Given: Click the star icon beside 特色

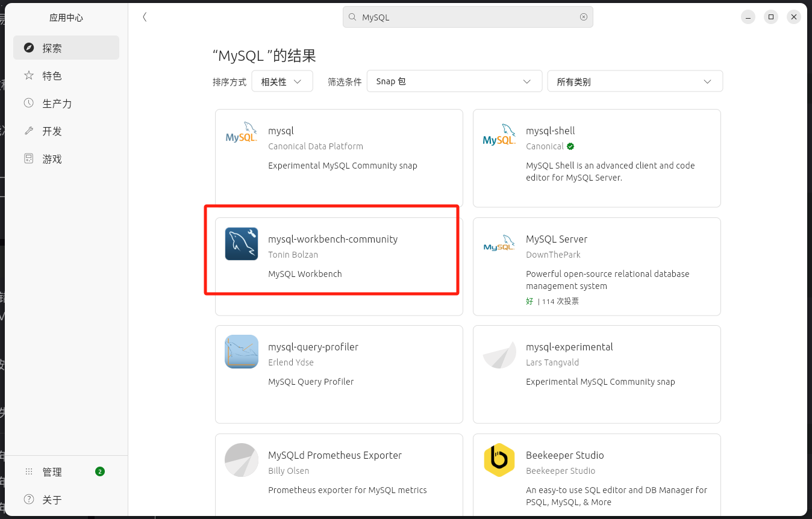Looking at the screenshot, I should (x=29, y=75).
